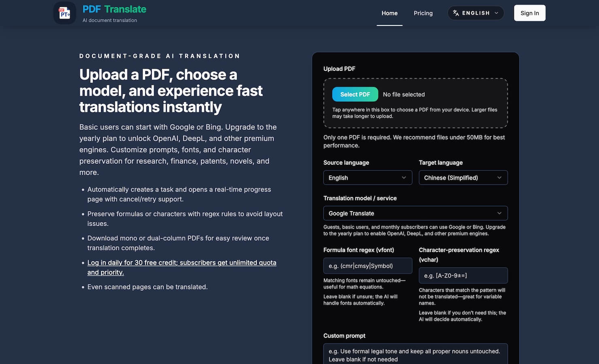
Task: Click the PDF Translate logo icon
Action: click(64, 13)
